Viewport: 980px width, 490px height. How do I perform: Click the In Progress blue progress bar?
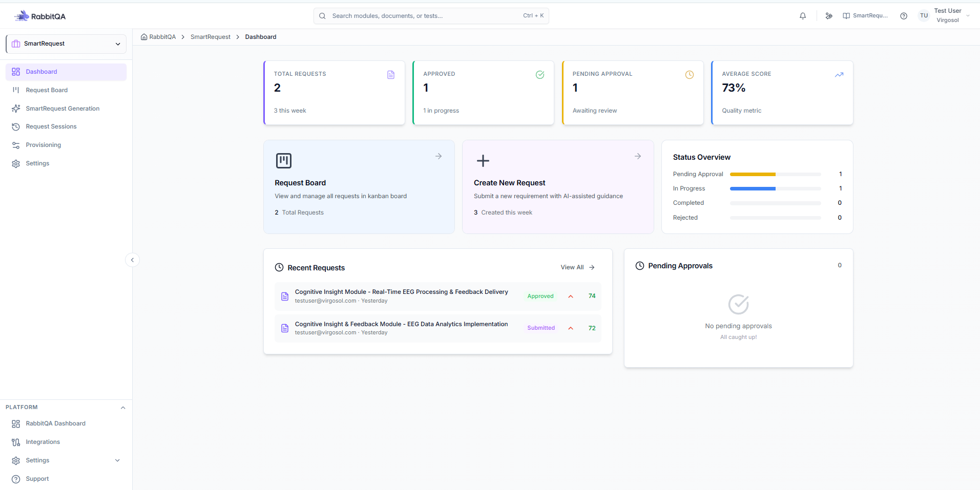[753, 189]
